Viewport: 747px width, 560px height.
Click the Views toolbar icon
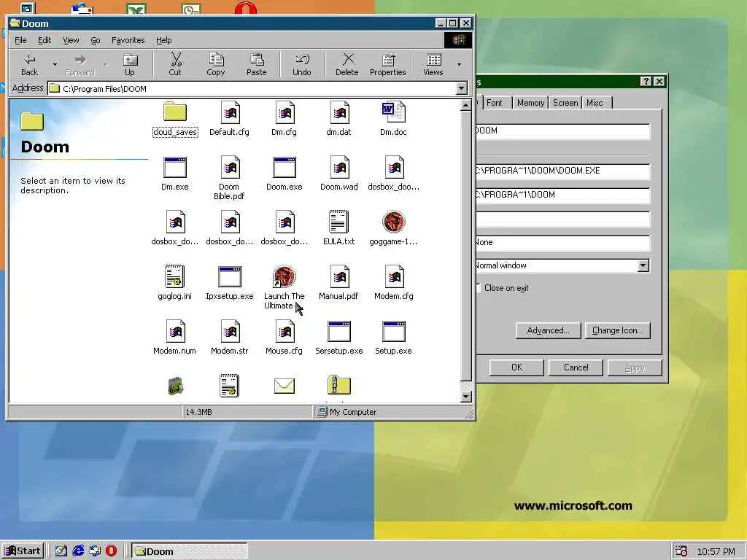[433, 60]
